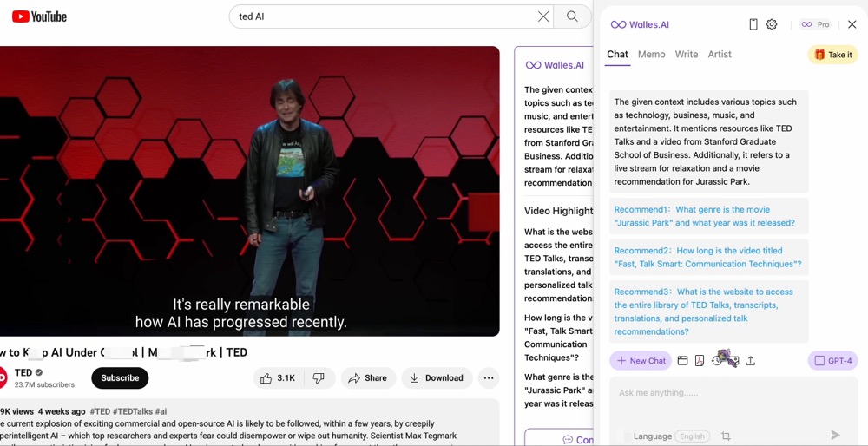Close the Walles.AI side panel

coord(852,24)
